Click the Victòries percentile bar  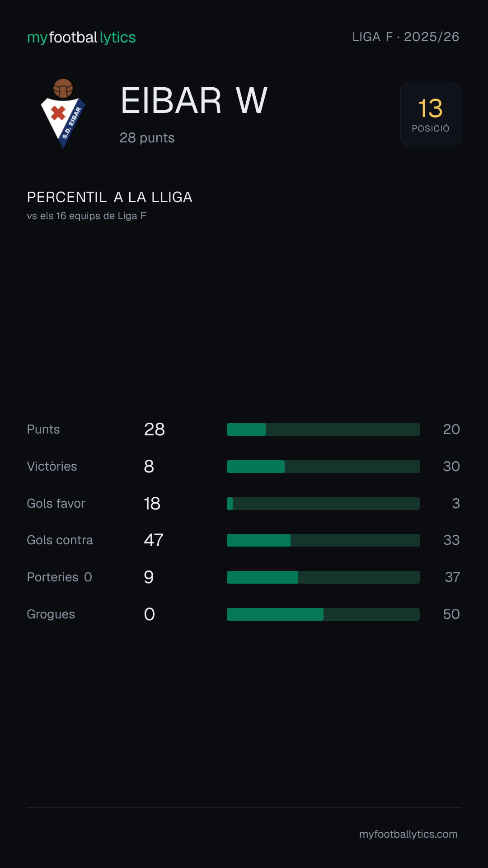323,467
